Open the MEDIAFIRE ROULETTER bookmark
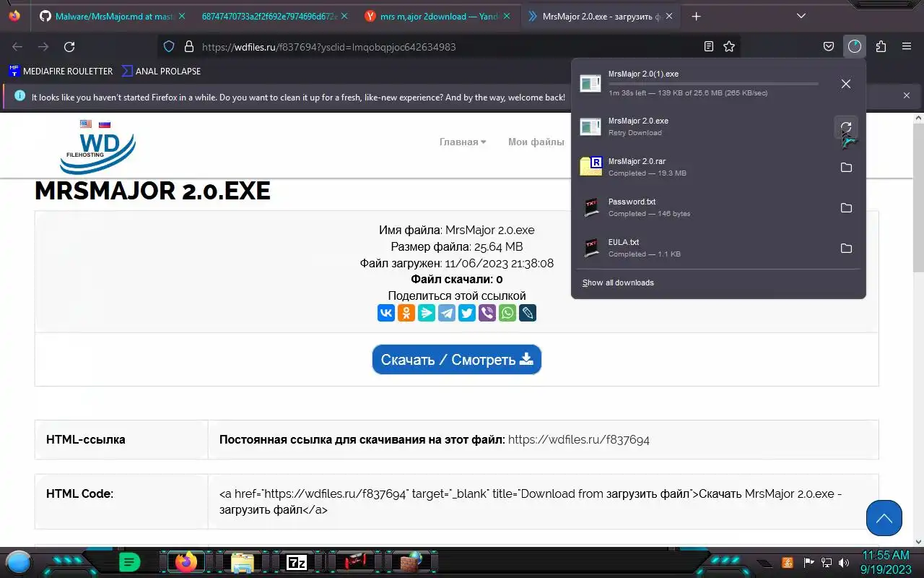Viewport: 924px width, 578px height. pos(61,71)
